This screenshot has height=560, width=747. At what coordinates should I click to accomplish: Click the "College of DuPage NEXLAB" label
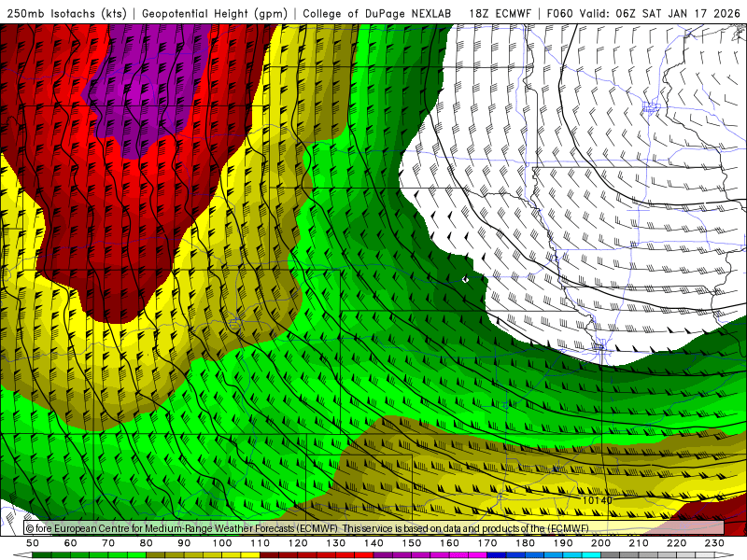coord(377,13)
